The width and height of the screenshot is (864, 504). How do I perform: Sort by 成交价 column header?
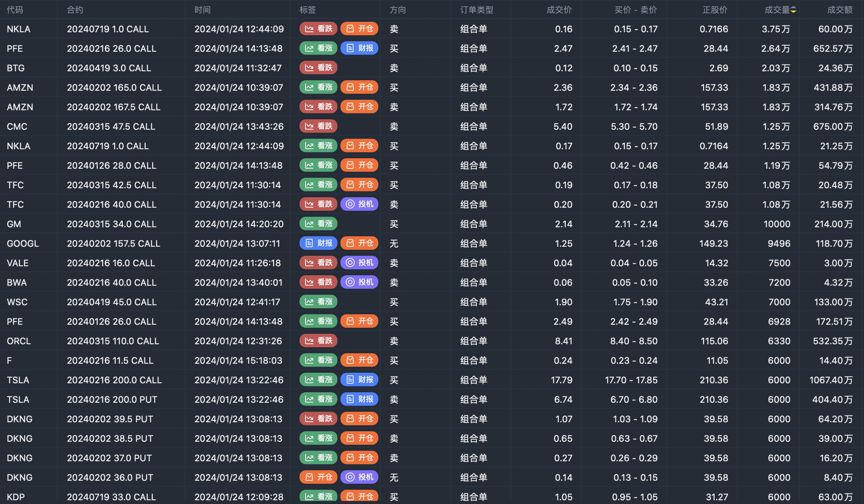click(559, 10)
